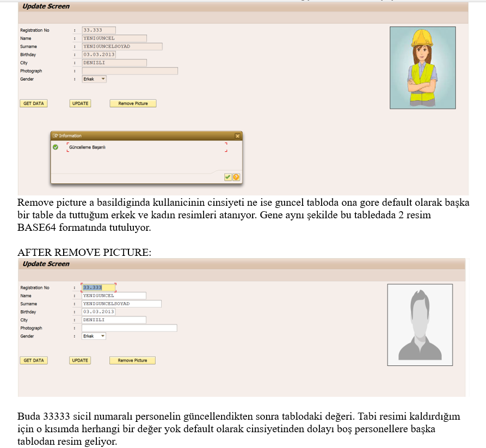486x448 pixels.
Task: Click the gray placeholder silhouette image
Action: pyautogui.click(x=420, y=324)
